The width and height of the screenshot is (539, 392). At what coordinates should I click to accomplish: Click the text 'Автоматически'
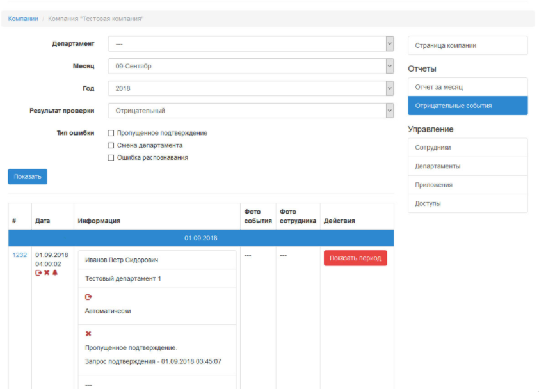(x=108, y=311)
